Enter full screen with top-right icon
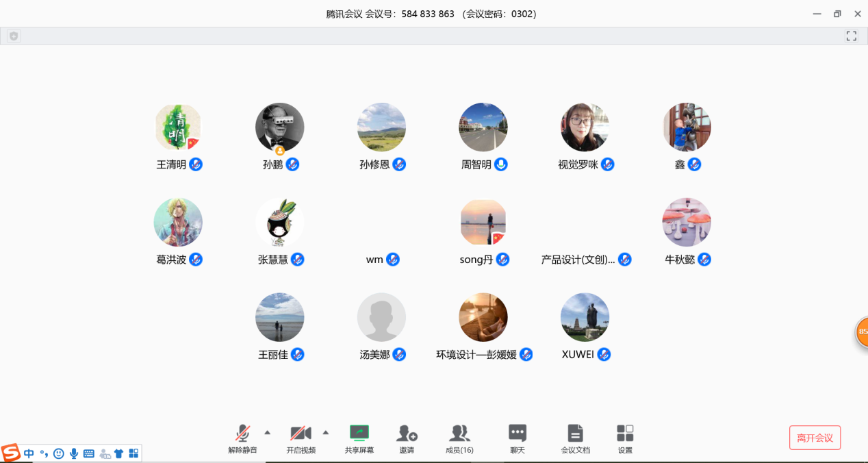868x463 pixels. tap(851, 36)
